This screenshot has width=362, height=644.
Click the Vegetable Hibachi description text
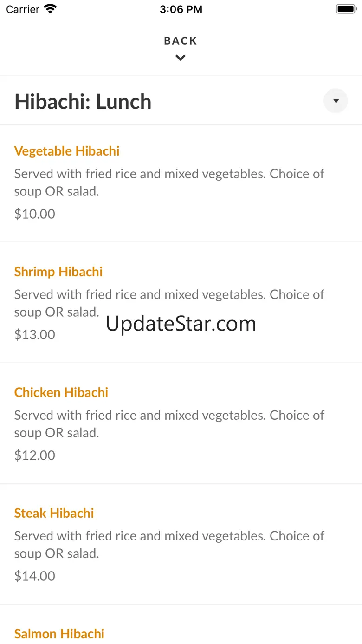pos(169,182)
